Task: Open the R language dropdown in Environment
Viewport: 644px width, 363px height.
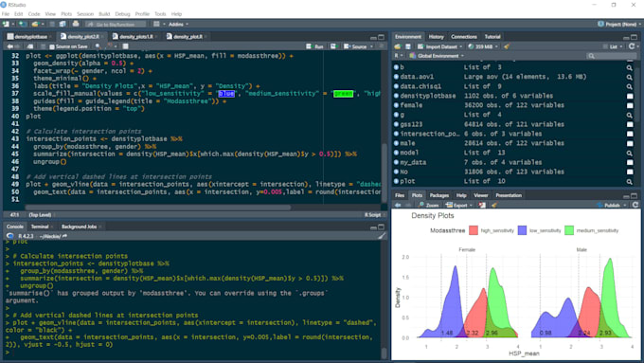Action: point(398,56)
